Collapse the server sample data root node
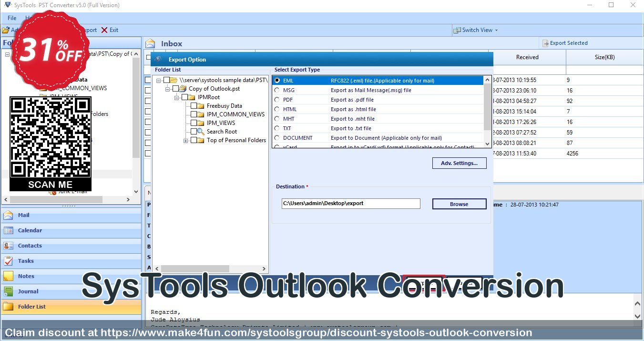This screenshot has width=644, height=341. click(x=159, y=80)
